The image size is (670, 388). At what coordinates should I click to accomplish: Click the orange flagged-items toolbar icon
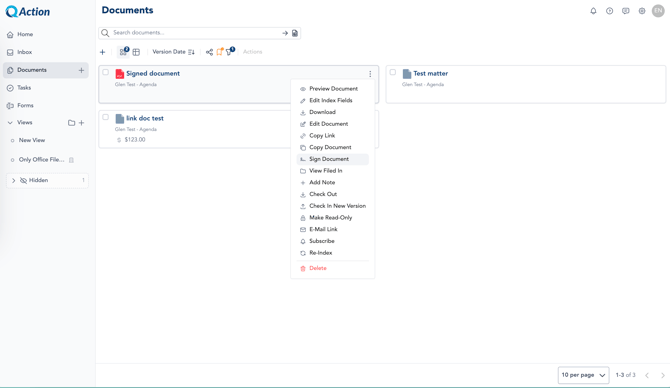tap(220, 52)
